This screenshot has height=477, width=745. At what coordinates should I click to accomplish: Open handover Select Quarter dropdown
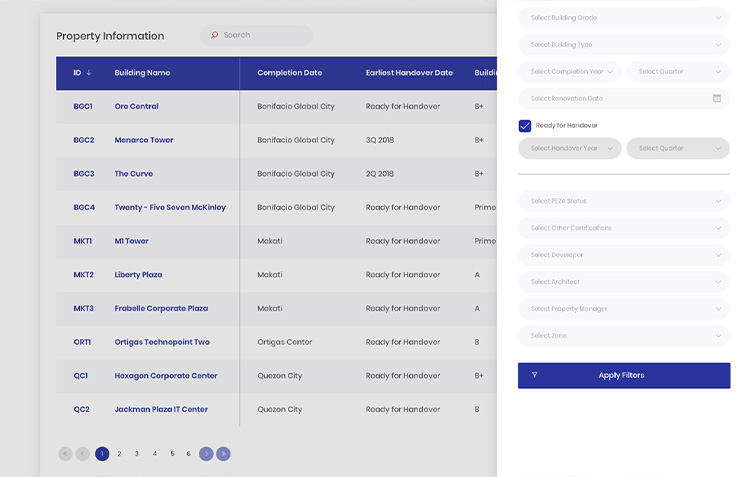[x=678, y=148]
